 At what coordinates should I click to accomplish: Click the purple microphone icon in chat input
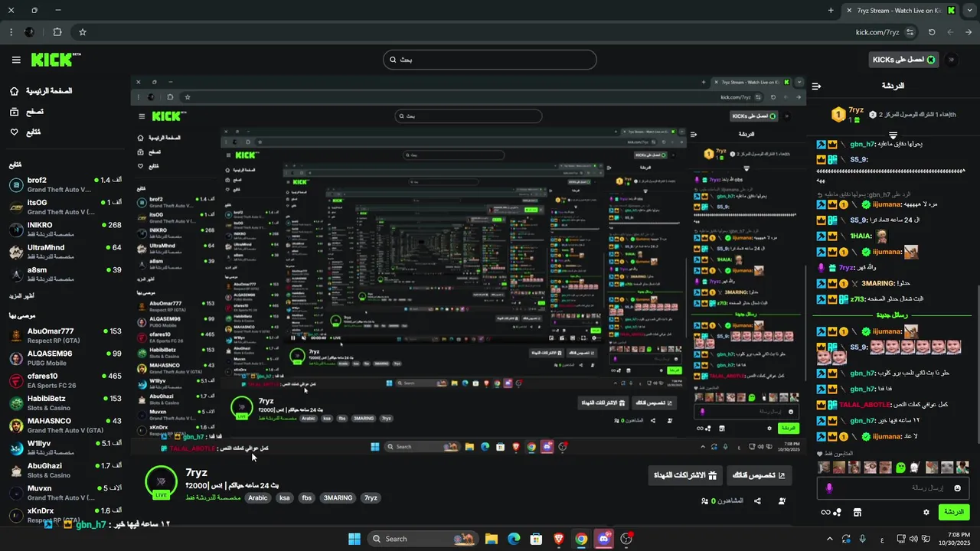tap(828, 488)
